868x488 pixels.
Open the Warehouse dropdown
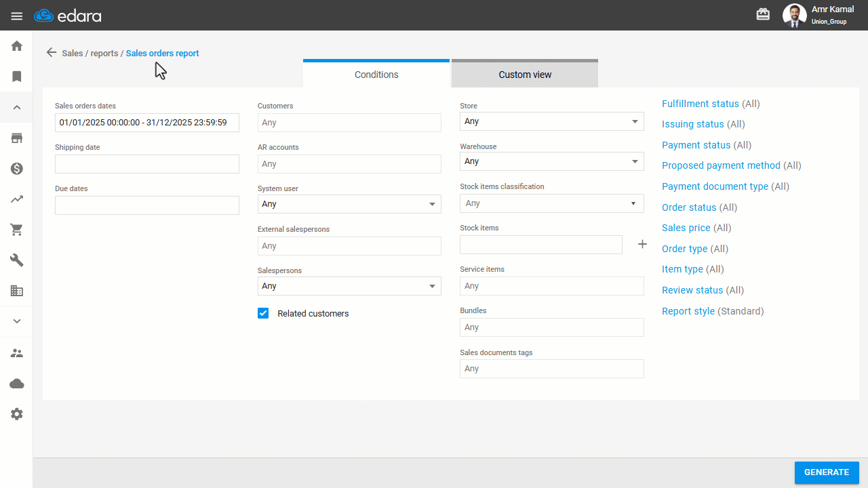(x=552, y=161)
